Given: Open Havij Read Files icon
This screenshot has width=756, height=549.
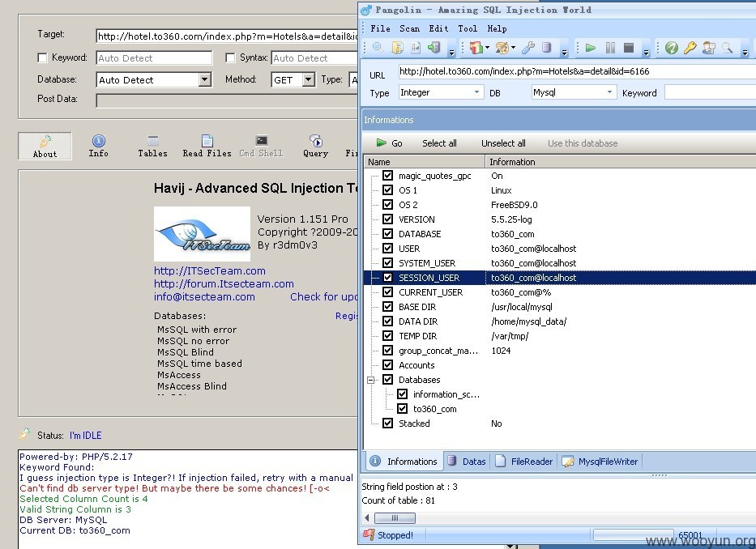Looking at the screenshot, I should point(207,146).
